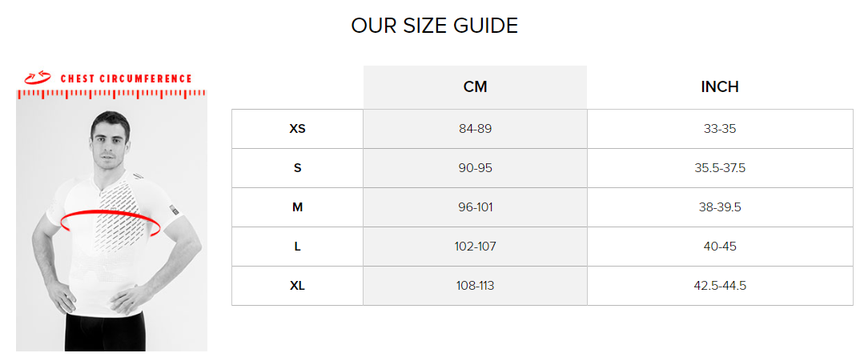Click the 96-101 cm cell
The image size is (868, 361).
pyautogui.click(x=475, y=207)
